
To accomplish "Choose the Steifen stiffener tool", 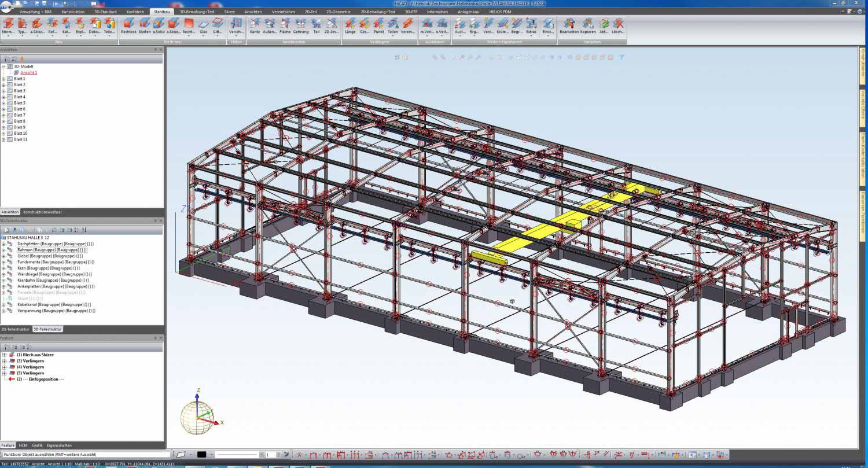I will (x=144, y=26).
